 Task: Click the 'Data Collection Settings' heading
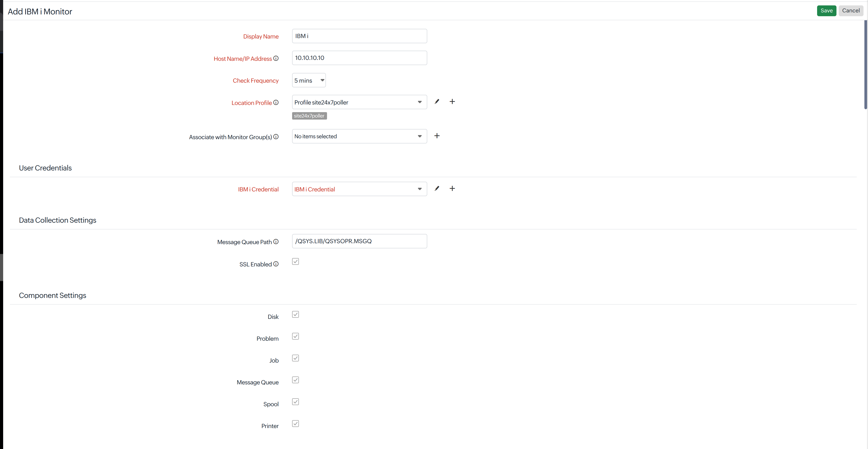pyautogui.click(x=57, y=220)
